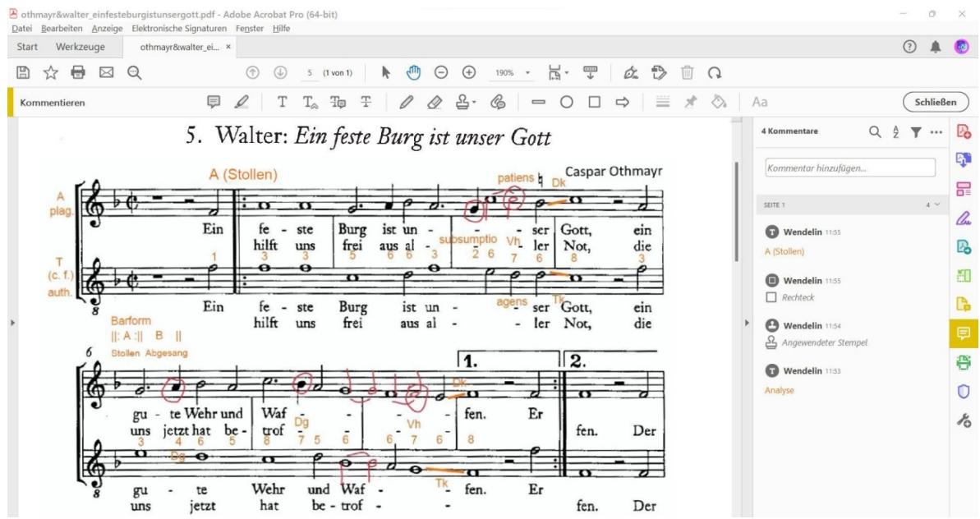
Task: Close the othmayr&walter document tab
Action: 228,47
